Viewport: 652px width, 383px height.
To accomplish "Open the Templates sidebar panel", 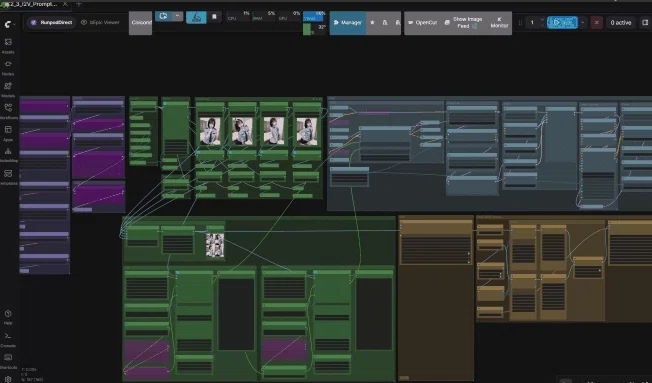I will click(8, 176).
